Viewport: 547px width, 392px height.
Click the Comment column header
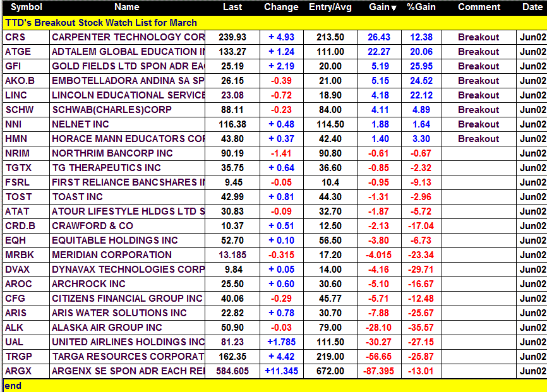click(479, 7)
